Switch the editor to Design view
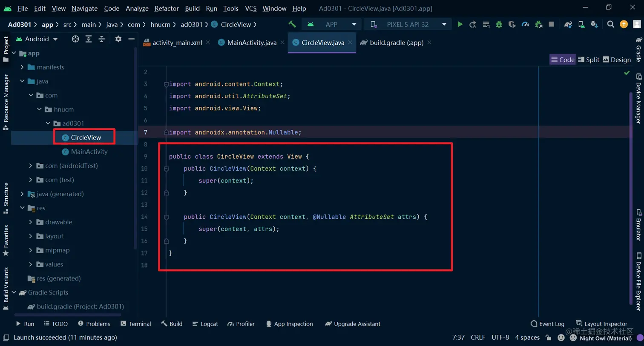 point(617,60)
